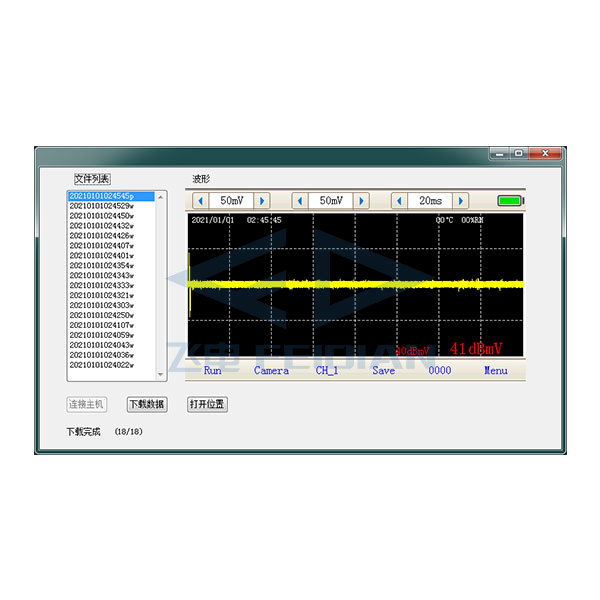Viewport: 600px width, 600px height.
Task: Click the 下载数据 download data button
Action: pyautogui.click(x=147, y=404)
